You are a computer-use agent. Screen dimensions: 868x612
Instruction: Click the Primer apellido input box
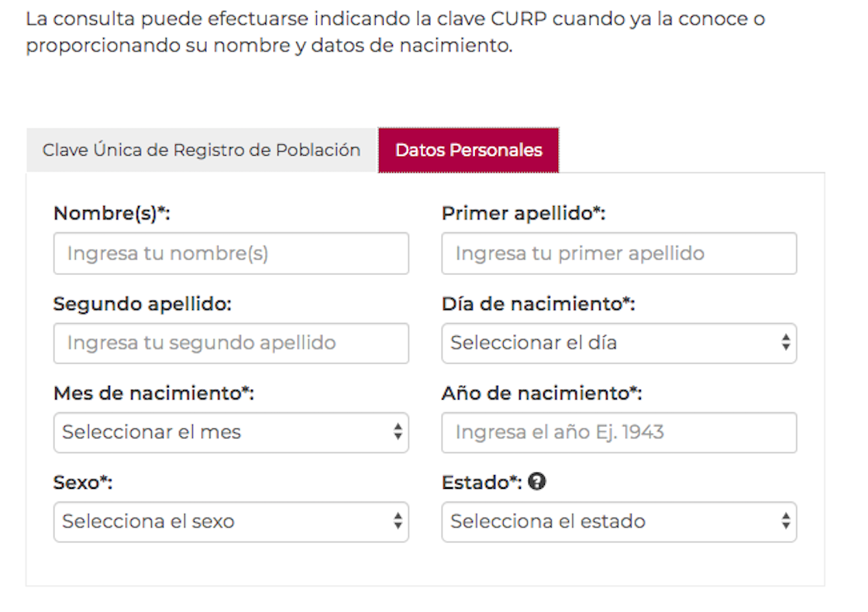[618, 253]
